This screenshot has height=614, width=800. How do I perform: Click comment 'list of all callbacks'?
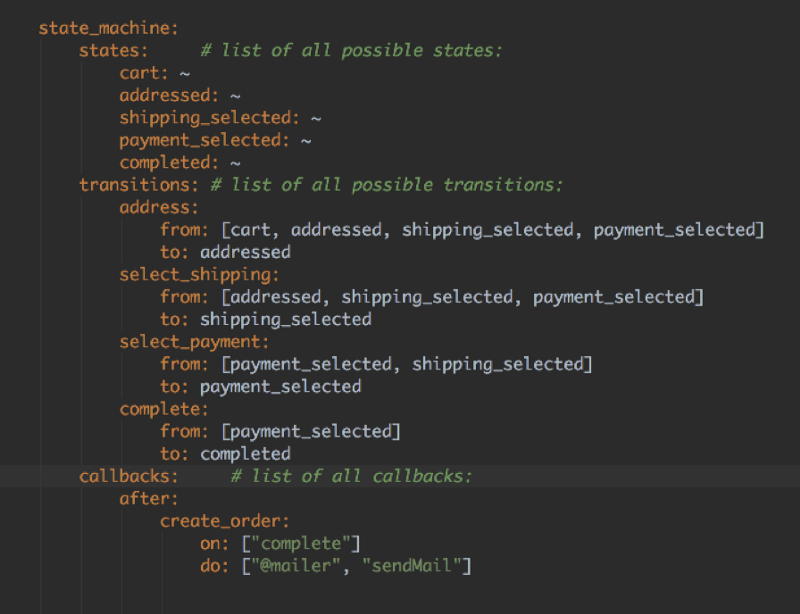tap(351, 476)
